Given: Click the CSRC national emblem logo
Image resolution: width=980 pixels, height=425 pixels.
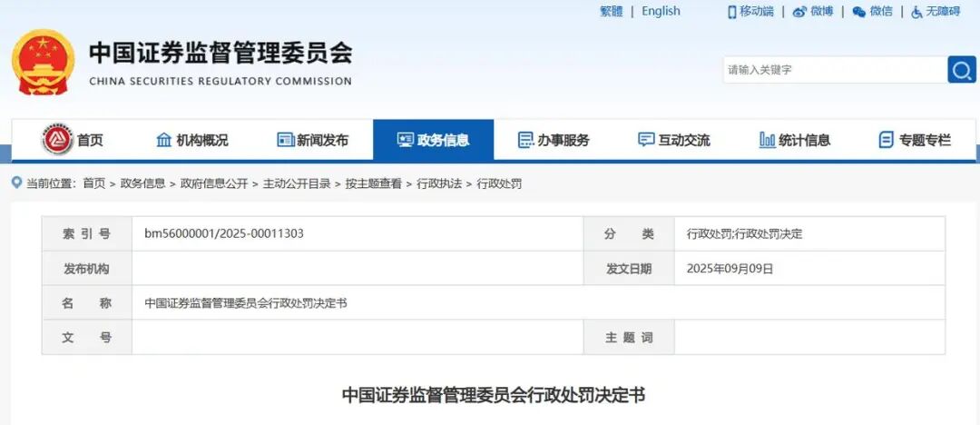Looking at the screenshot, I should (x=44, y=62).
